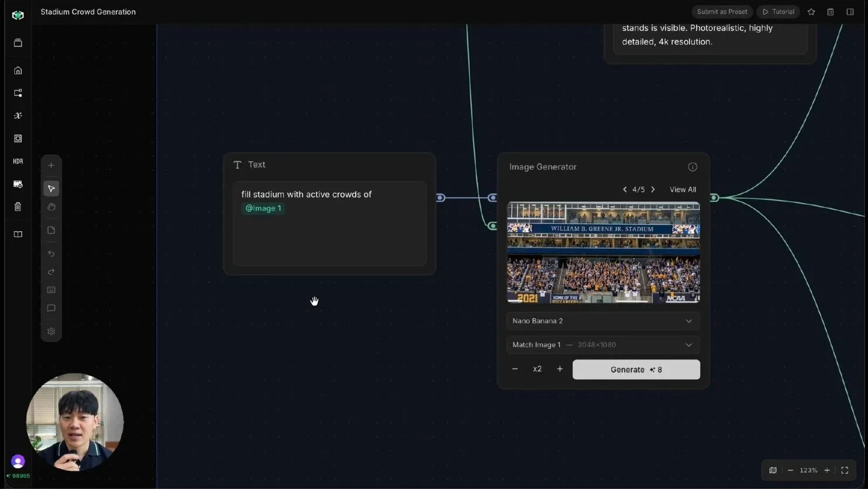The height and width of the screenshot is (489, 868).
Task: Click the @Image 1 reference tag
Action: [263, 208]
